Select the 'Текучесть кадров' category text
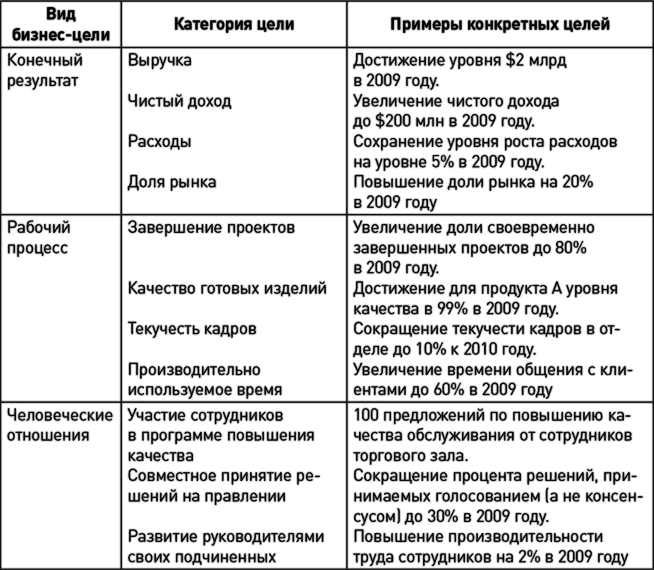Image resolution: width=654 pixels, height=570 pixels. (x=192, y=329)
